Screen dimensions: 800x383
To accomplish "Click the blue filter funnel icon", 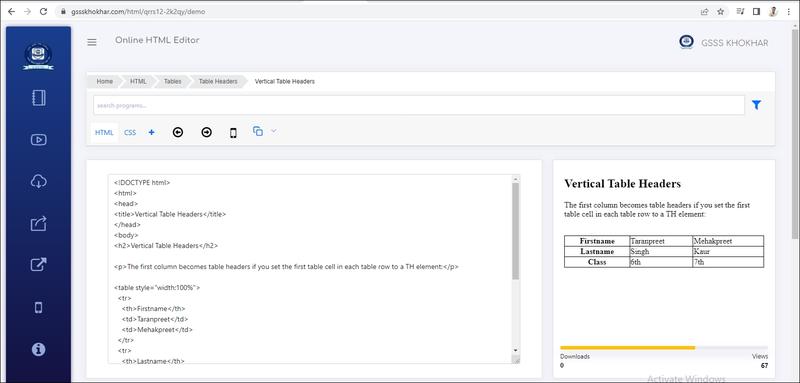I will (x=756, y=105).
